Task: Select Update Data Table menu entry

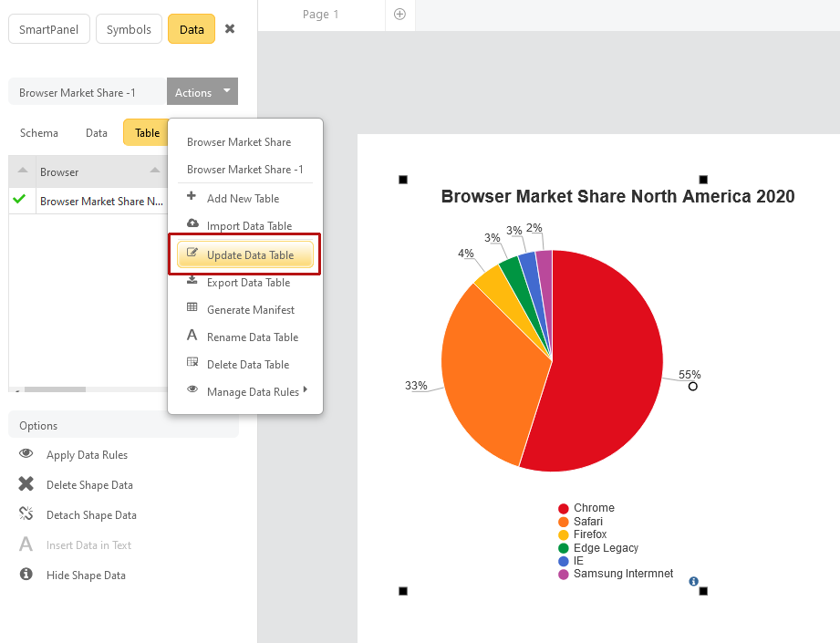Action: 249,254
